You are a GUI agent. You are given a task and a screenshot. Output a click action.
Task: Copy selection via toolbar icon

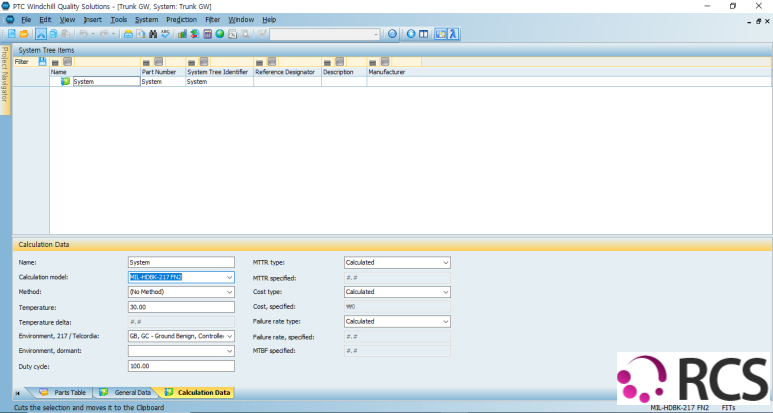point(53,34)
